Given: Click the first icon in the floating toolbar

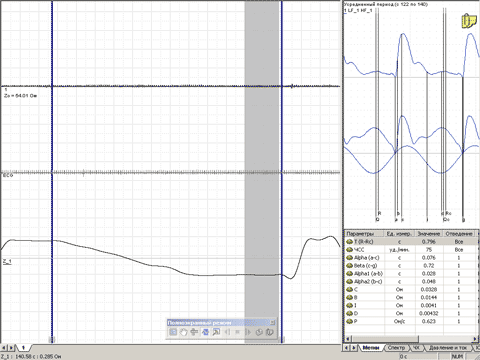Looking at the screenshot, I should [x=173, y=332].
